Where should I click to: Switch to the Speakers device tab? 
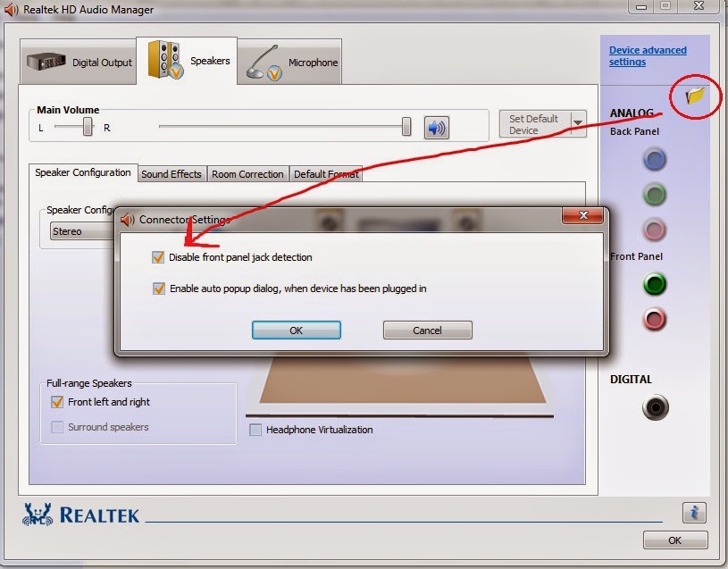187,61
